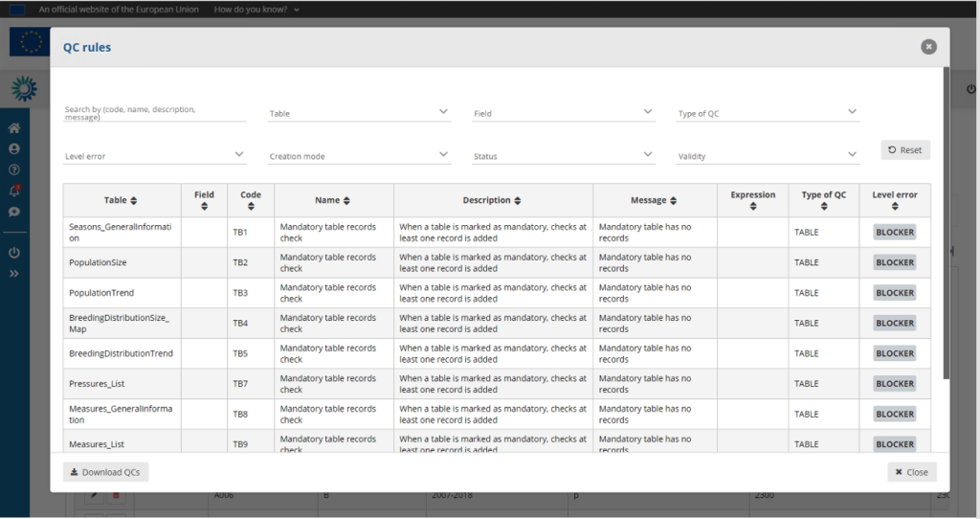Viewport: 980px width, 519px height.
Task: Expand the Validity dropdown
Action: (x=768, y=155)
